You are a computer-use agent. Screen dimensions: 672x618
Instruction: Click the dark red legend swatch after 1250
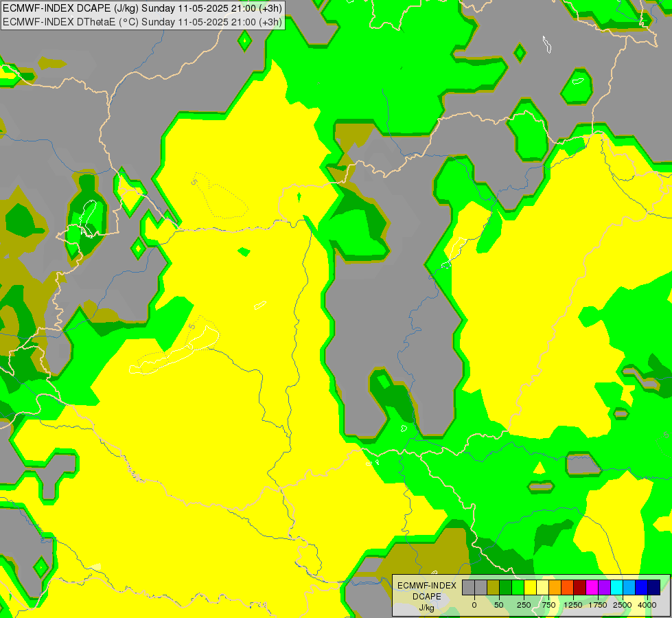click(x=580, y=587)
